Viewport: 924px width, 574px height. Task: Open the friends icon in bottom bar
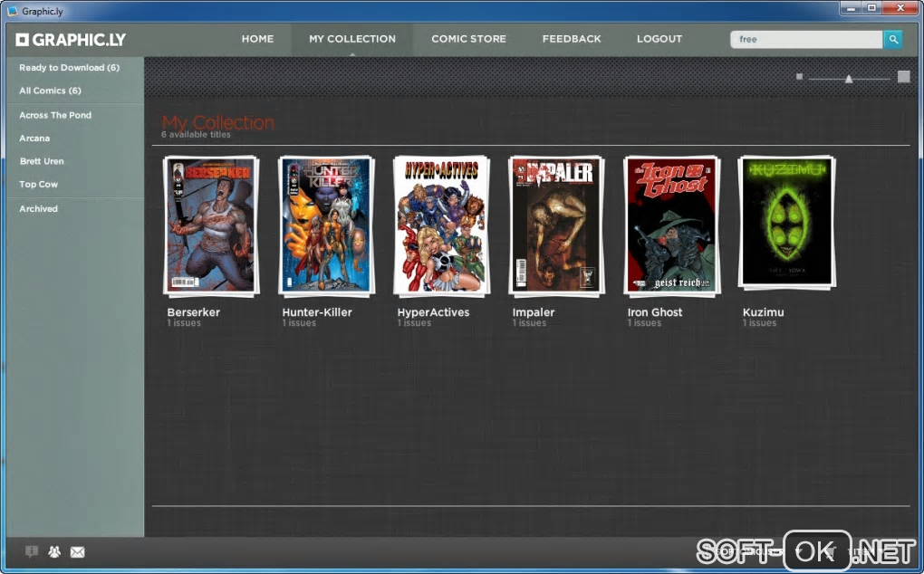[x=54, y=551]
